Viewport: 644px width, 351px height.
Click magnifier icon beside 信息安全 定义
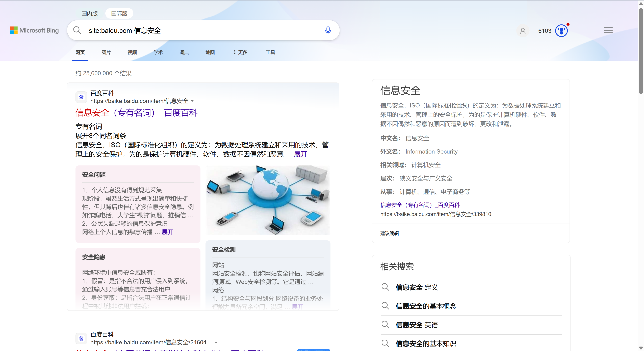tap(385, 287)
